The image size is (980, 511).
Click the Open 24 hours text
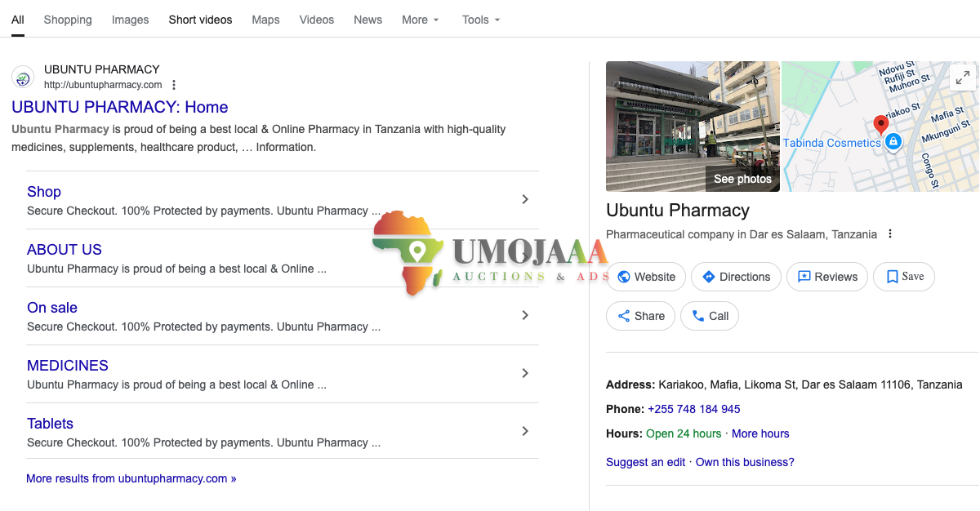684,433
